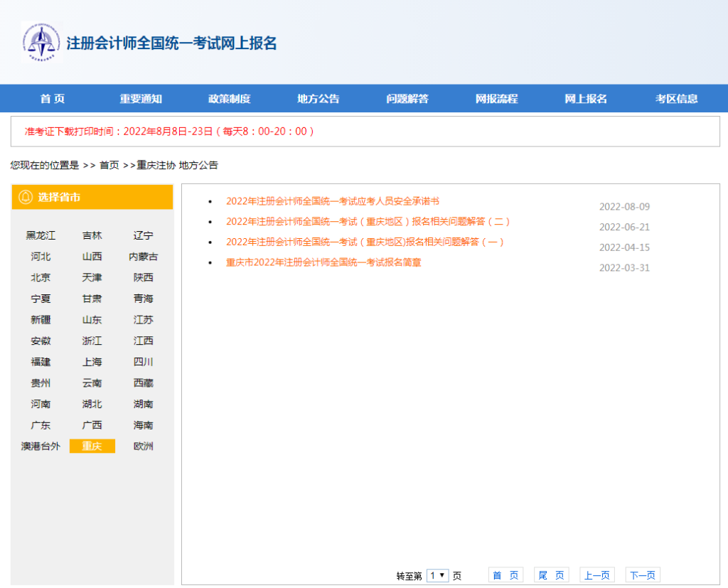Click 首页 in the top navigation
This screenshot has width=728, height=588.
pyautogui.click(x=52, y=99)
